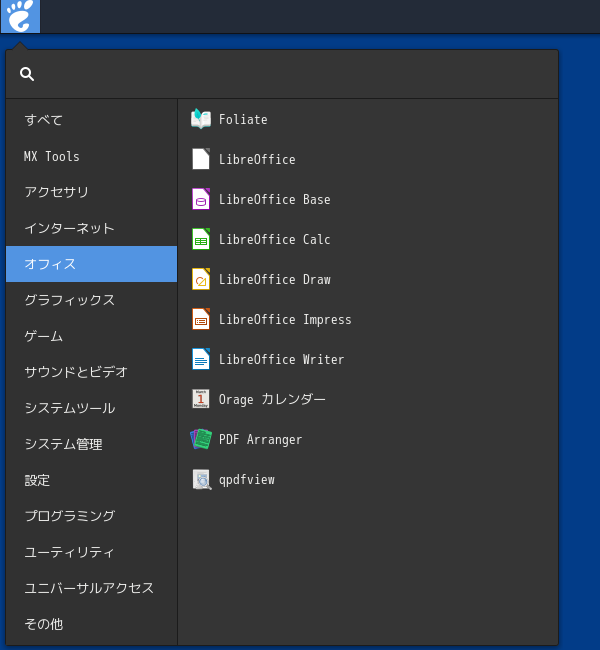Click the LibreOffice Impress label
Image resolution: width=600 pixels, height=650 pixels.
tap(285, 320)
